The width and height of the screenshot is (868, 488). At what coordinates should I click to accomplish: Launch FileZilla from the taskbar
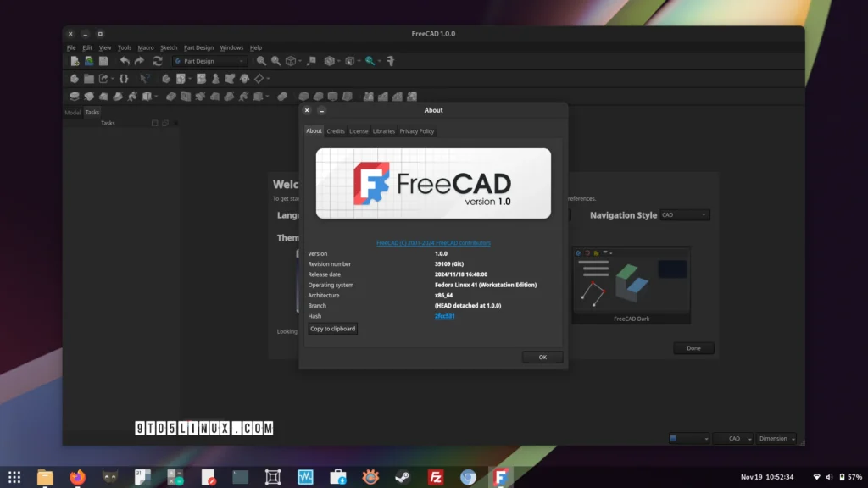(x=436, y=477)
